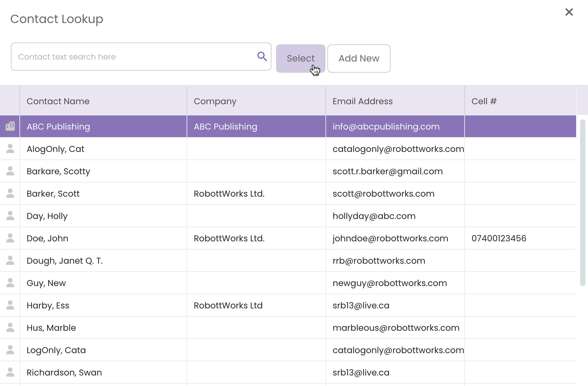The image size is (588, 386).
Task: Sort by Company column header
Action: point(256,101)
